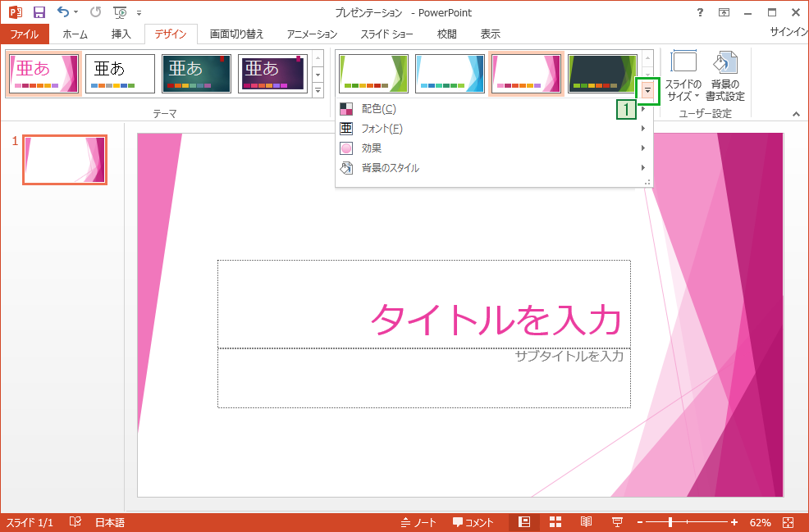Open Format Background (背景の書式設定) pane
Viewport: 809px width, 532px height.
tap(724, 76)
